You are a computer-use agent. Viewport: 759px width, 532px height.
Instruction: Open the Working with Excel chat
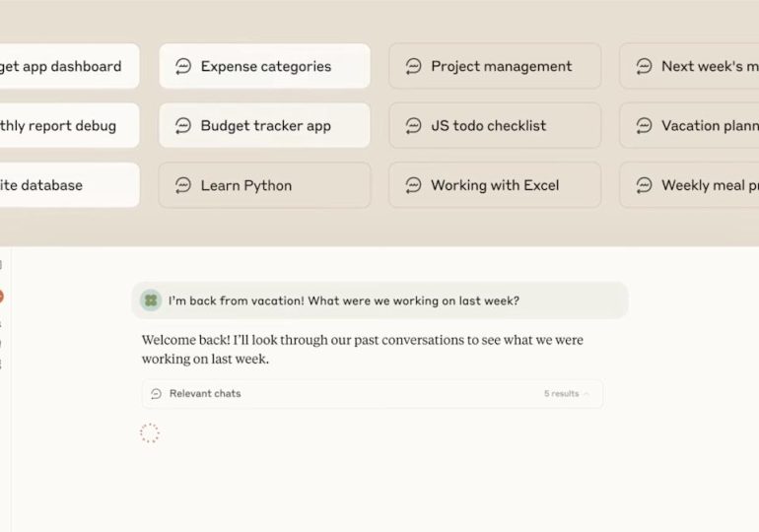495,185
